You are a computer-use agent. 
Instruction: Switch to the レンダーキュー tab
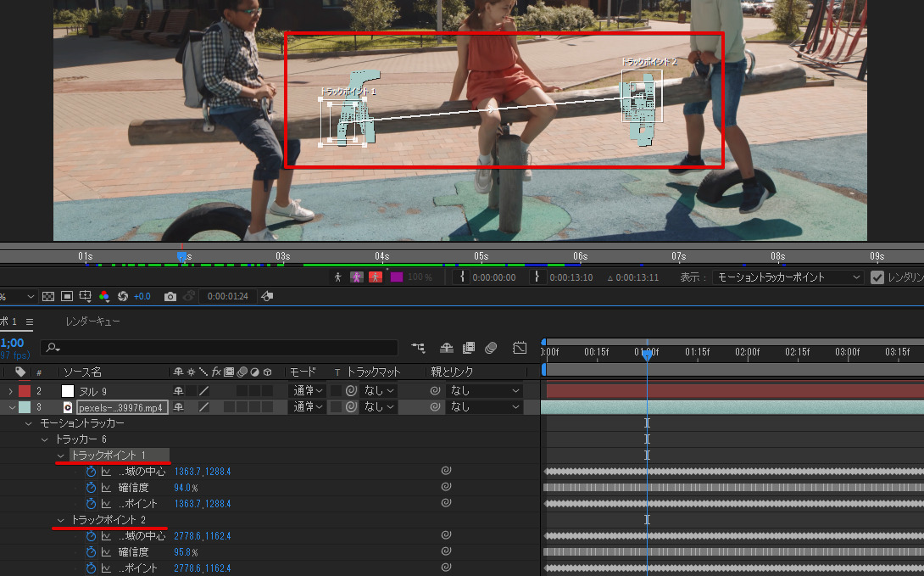92,322
